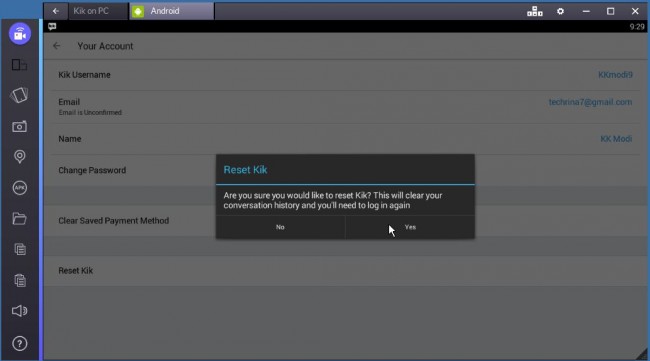Viewport: 650px width, 361px height.
Task: Click the screen layout icon in sidebar
Action: coord(19,65)
